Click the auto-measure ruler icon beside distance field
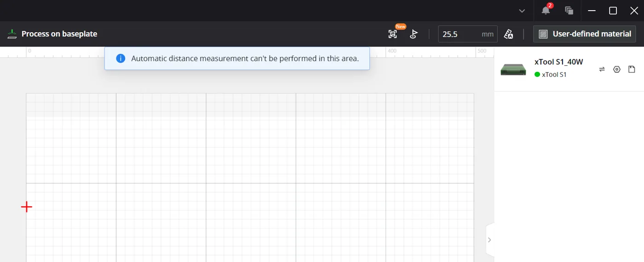Screen dimensions: 644x262 [508, 34]
